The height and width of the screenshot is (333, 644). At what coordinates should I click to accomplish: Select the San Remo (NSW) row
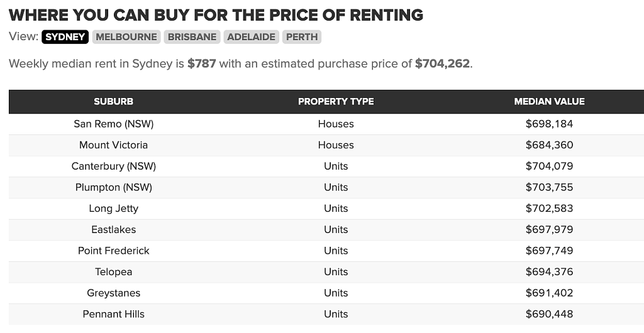point(326,124)
